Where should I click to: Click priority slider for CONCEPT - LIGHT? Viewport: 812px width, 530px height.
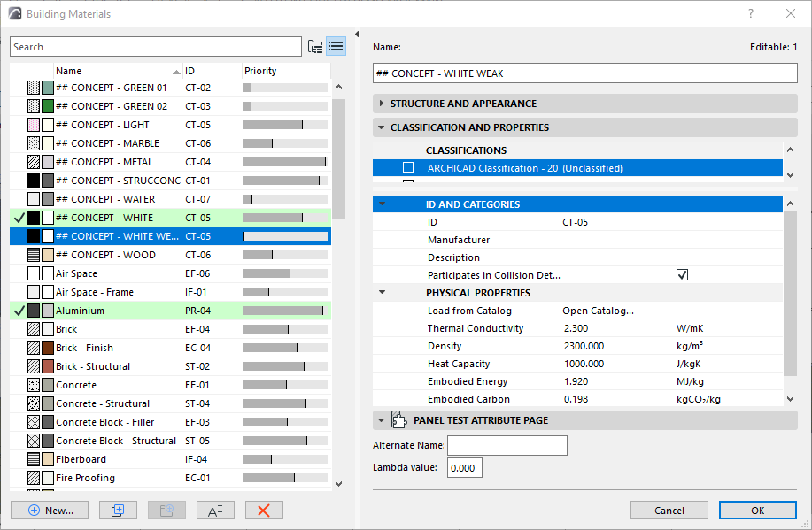pos(285,125)
